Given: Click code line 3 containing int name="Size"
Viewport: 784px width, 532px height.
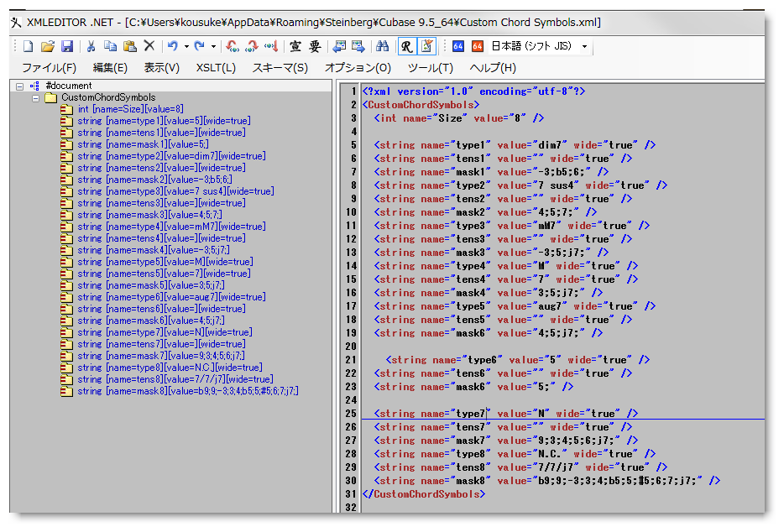Looking at the screenshot, I should [459, 118].
